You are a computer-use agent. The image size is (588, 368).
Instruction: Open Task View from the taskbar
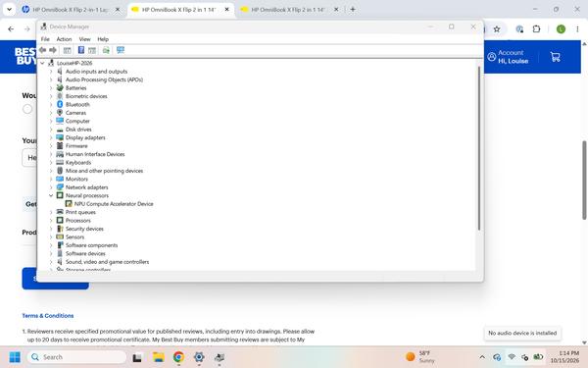tap(137, 357)
